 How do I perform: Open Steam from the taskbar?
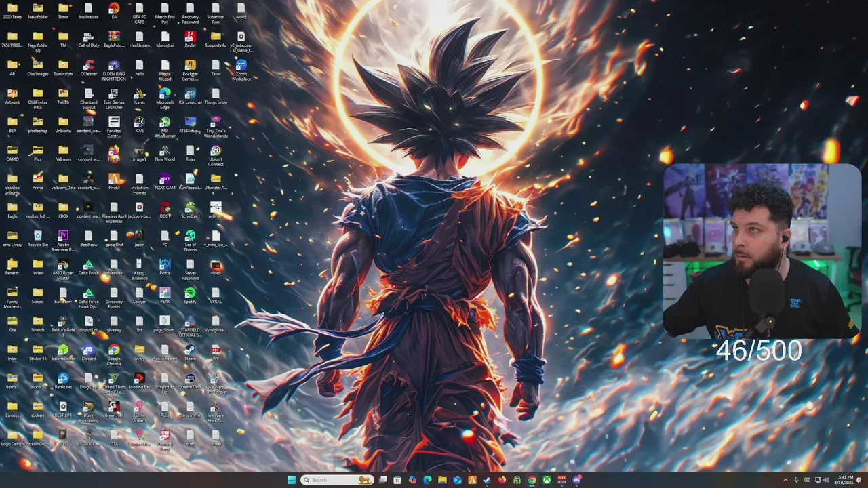[487, 480]
